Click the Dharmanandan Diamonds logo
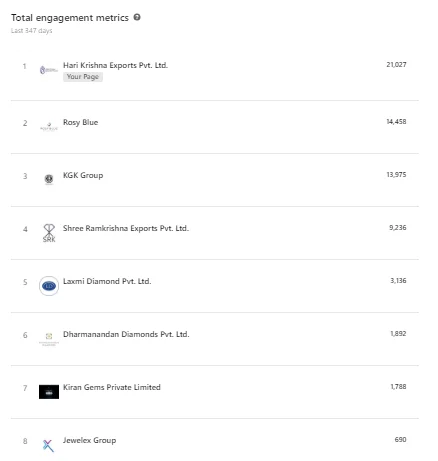 49,339
